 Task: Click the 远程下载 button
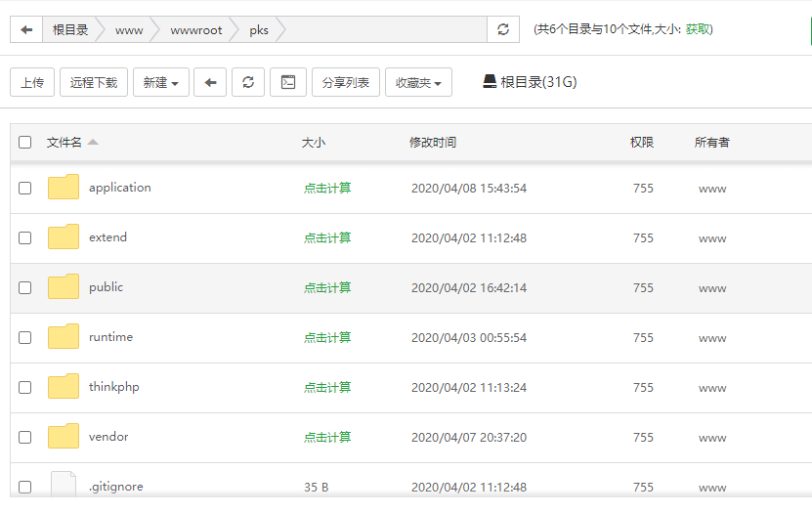click(94, 82)
